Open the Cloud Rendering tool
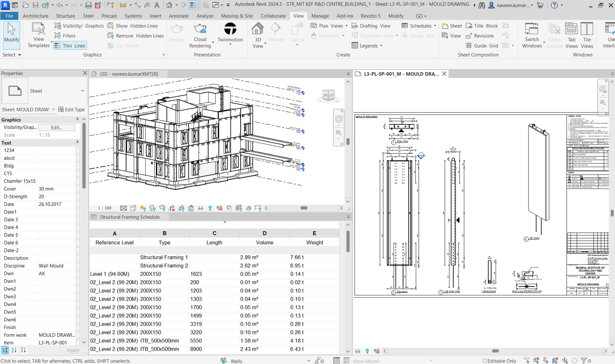615x364 pixels. 200,35
